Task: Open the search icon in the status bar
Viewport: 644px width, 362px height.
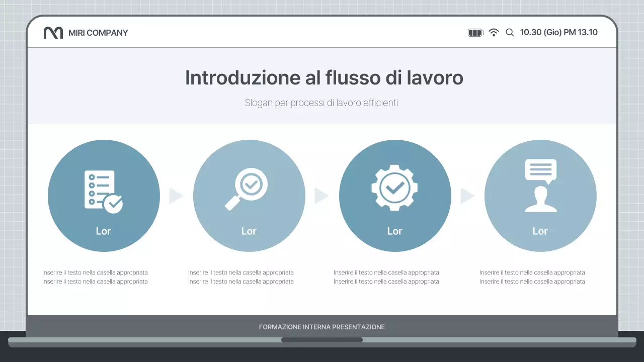Action: tap(510, 32)
